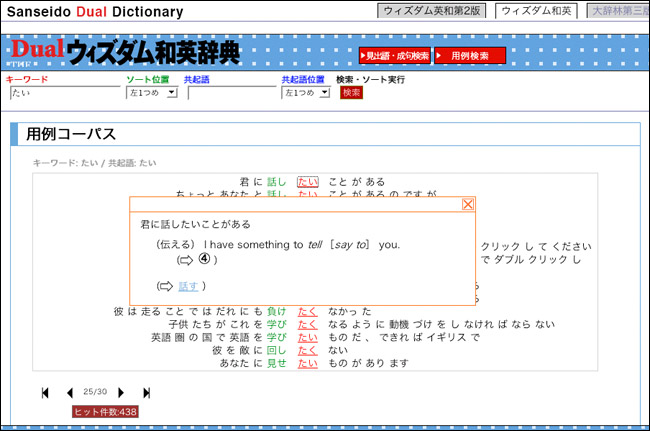The height and width of the screenshot is (431, 650).
Task: Open the 共起語位置 dropdown
Action: (x=306, y=93)
